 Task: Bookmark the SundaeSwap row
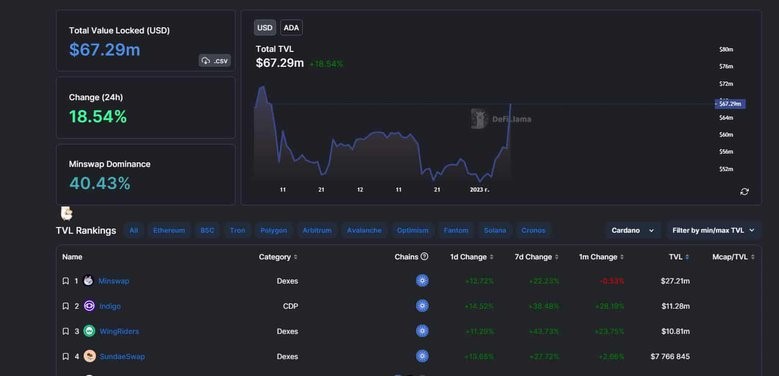tap(66, 357)
